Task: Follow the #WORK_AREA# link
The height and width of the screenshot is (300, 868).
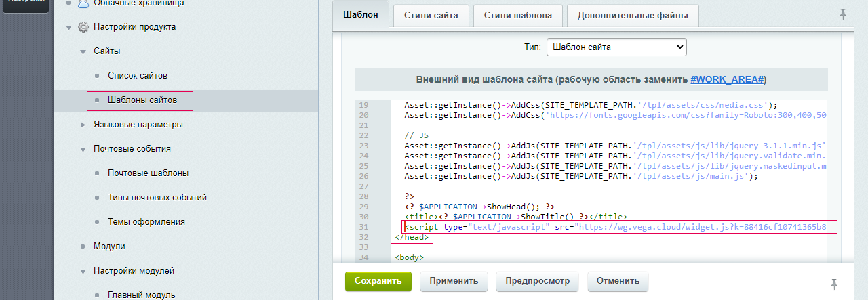Action: point(728,79)
